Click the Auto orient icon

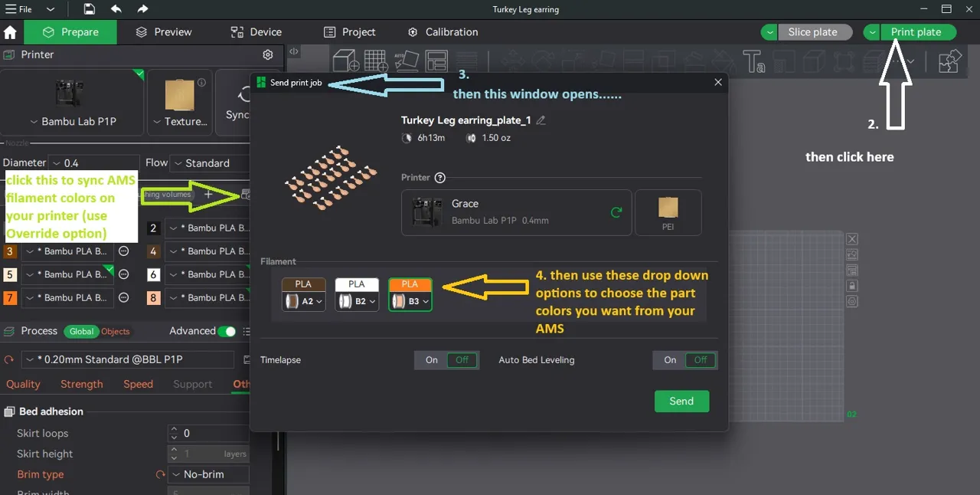click(407, 61)
